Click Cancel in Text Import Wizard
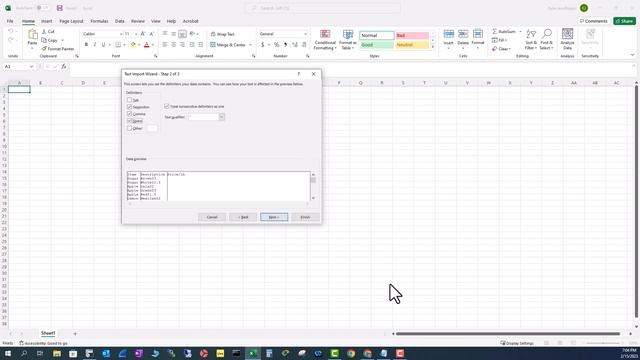The height and width of the screenshot is (360, 640). tap(212, 217)
